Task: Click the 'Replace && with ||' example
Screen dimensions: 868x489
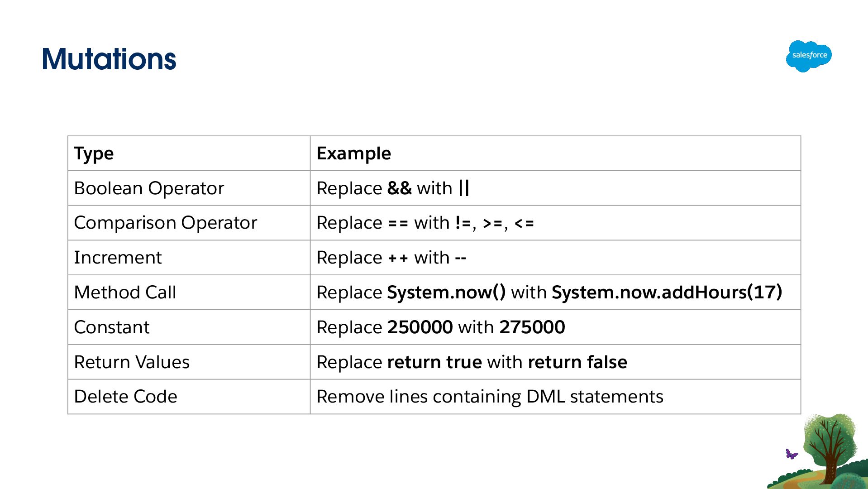Action: (x=393, y=188)
